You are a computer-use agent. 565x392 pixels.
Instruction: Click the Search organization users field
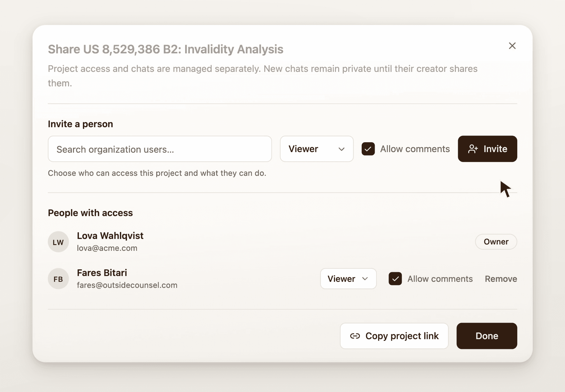click(x=160, y=149)
